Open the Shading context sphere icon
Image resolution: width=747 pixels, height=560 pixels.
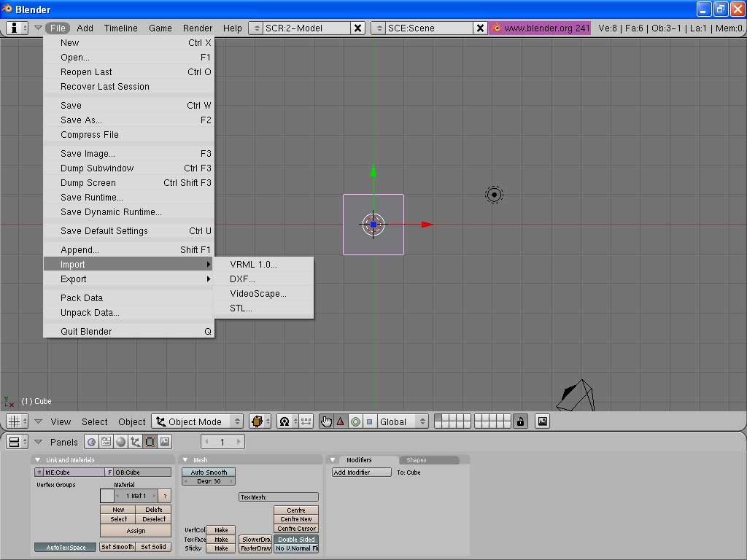[120, 442]
